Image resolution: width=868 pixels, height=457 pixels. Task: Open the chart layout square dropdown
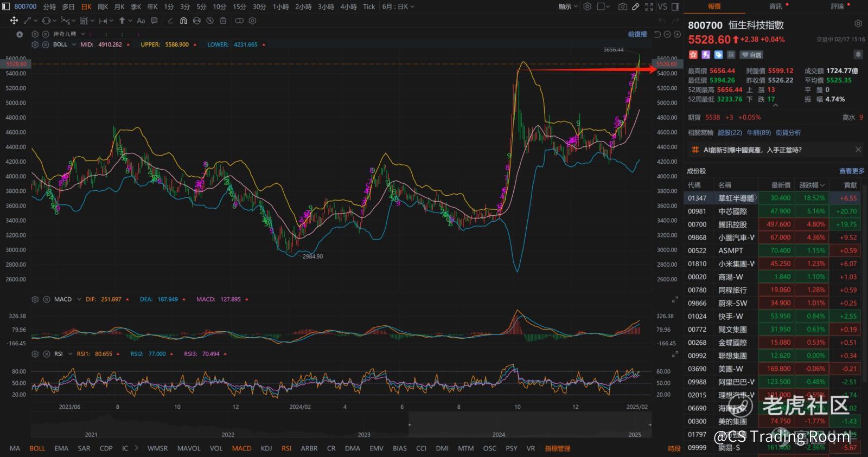(x=603, y=7)
